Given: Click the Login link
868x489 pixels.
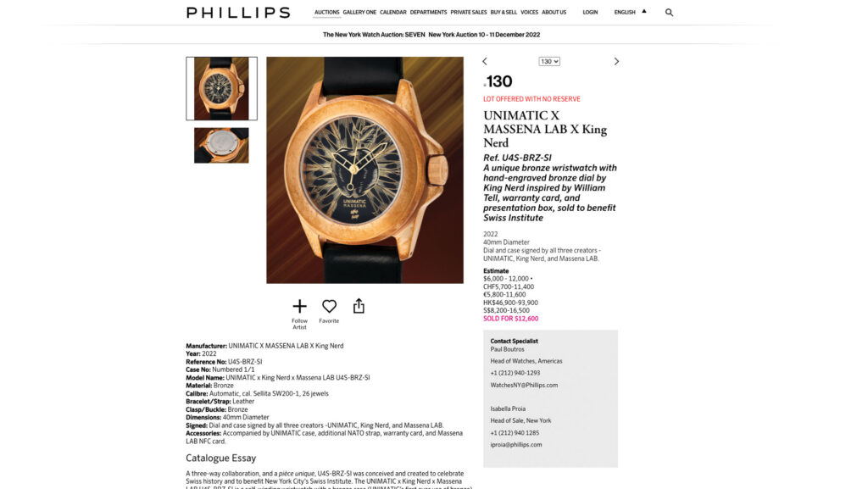Looking at the screenshot, I should 590,12.
